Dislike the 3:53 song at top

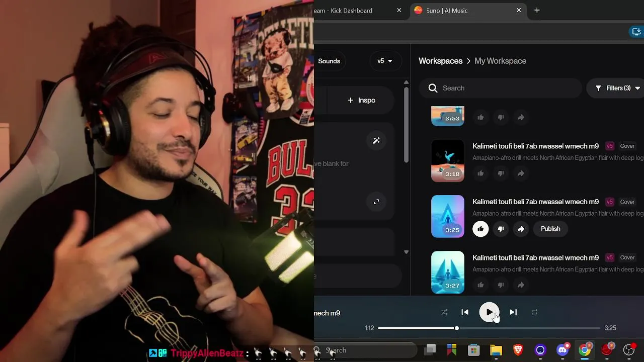coord(501,117)
